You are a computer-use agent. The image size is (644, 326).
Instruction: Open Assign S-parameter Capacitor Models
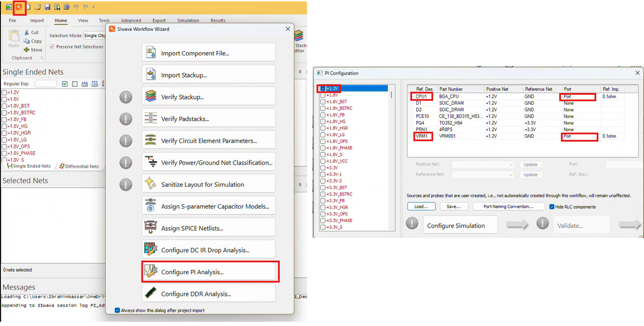[208, 205]
